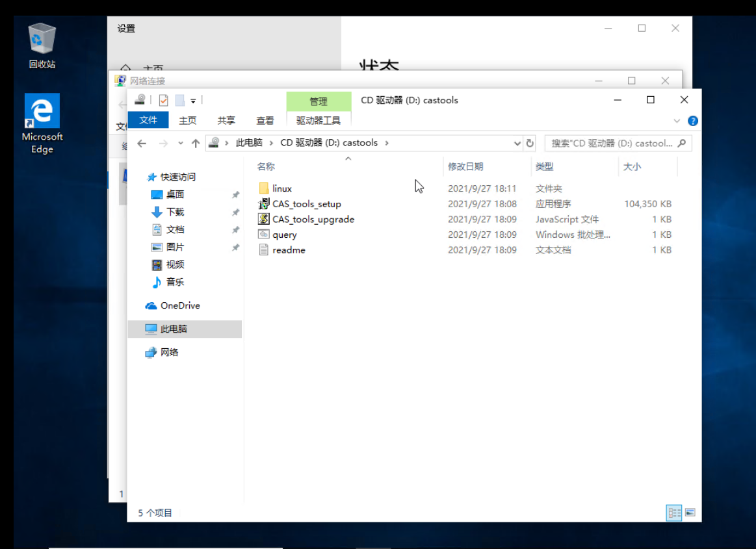Viewport: 756px width, 549px height.
Task: Click the 5 个项目 status bar text
Action: pyautogui.click(x=155, y=513)
